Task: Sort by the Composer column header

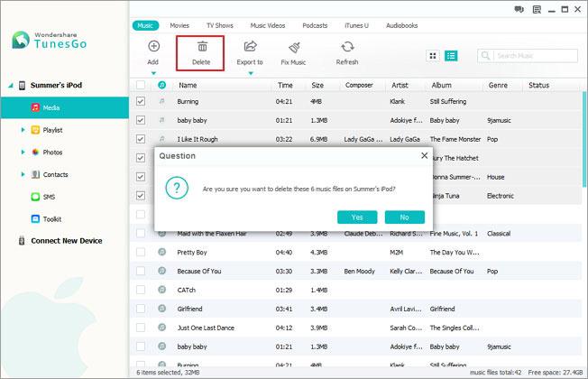Action: [x=359, y=85]
